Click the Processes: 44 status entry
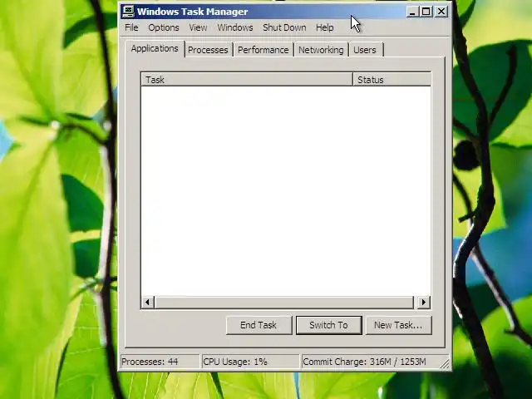532x399 pixels. click(x=160, y=362)
